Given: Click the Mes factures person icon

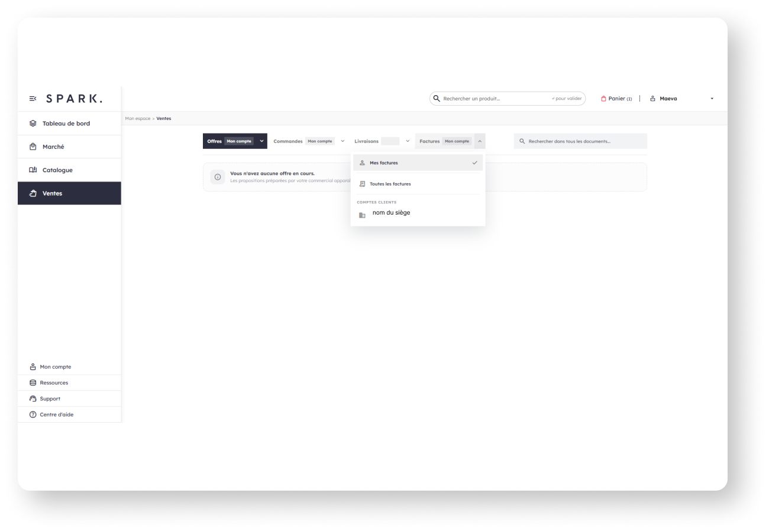Looking at the screenshot, I should tap(363, 163).
